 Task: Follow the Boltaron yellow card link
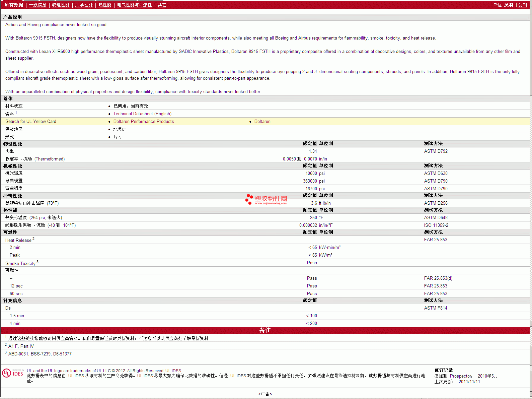pyautogui.click(x=262, y=122)
